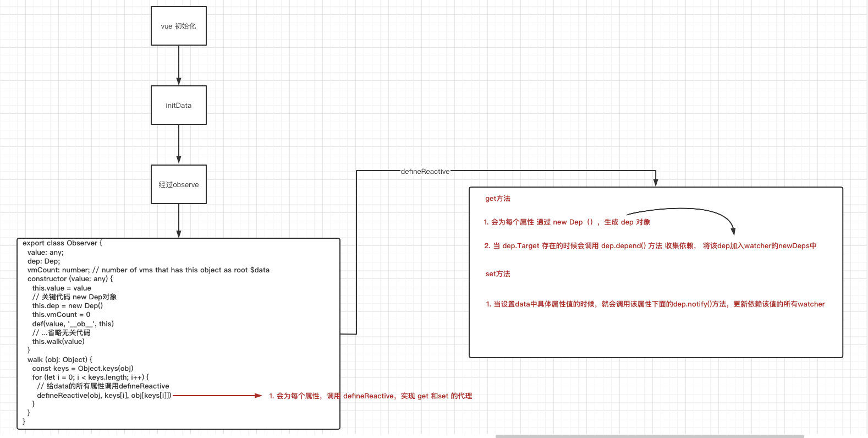Click the "get方法" heading text
Image resolution: width=868 pixels, height=438 pixels.
tap(498, 199)
